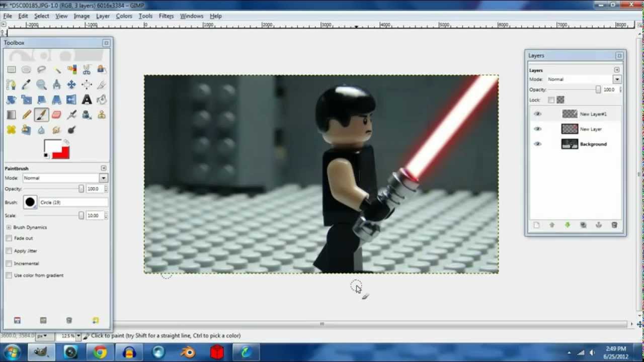The width and height of the screenshot is (644, 362).
Task: Select the Alignment tool
Action: click(87, 84)
